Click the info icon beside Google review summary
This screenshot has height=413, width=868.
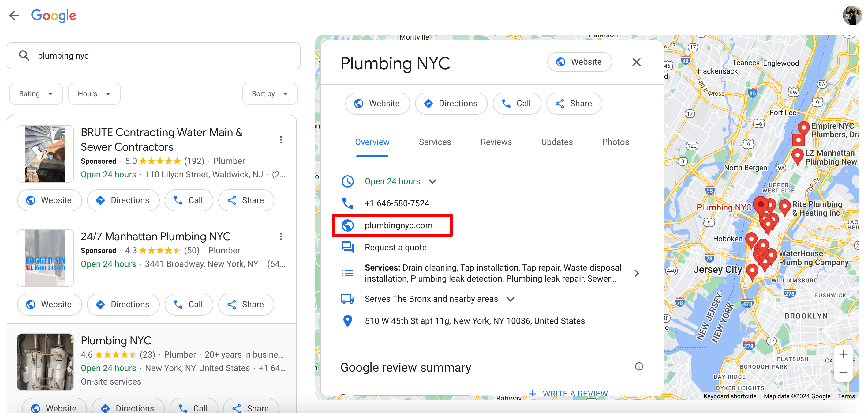(x=638, y=366)
